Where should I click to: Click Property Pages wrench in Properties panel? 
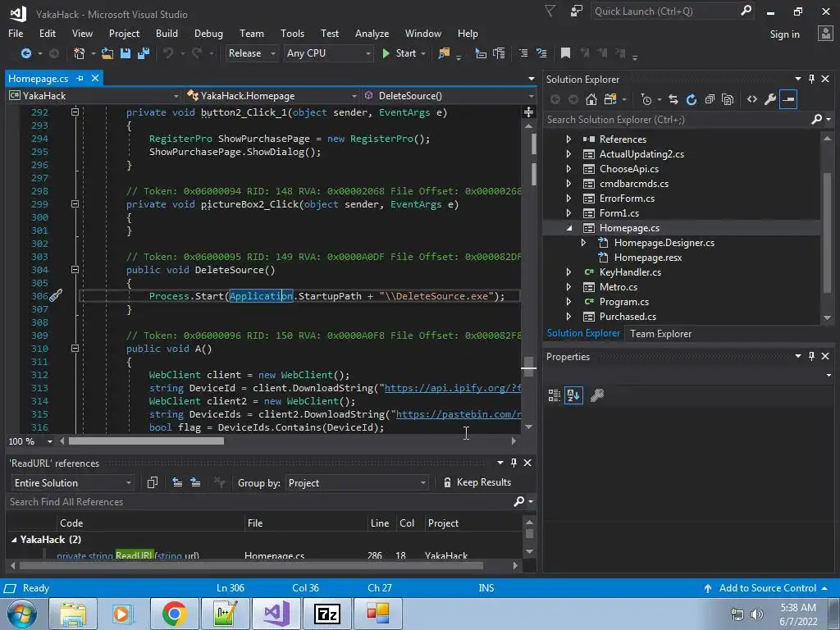point(597,395)
